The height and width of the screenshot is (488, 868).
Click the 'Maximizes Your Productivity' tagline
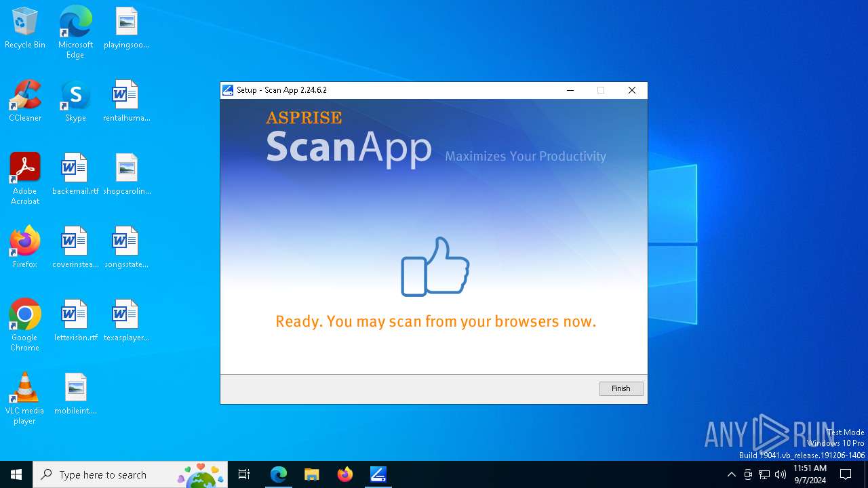point(526,157)
